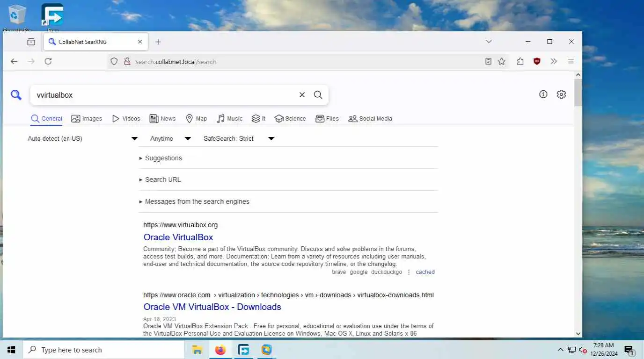
Task: Select the General search tab
Action: click(46, 119)
